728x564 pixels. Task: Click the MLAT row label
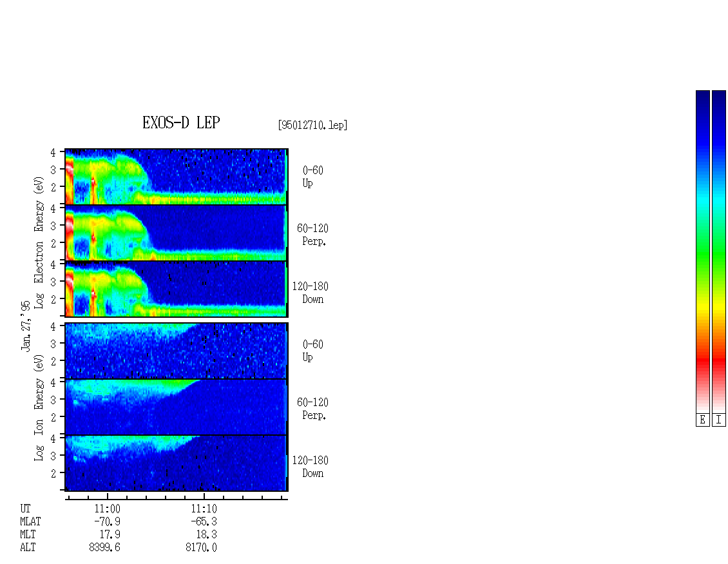click(30, 521)
